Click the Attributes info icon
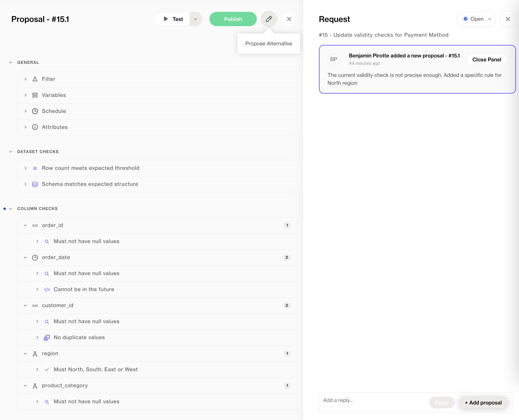Image resolution: width=519 pixels, height=420 pixels. [x=35, y=127]
